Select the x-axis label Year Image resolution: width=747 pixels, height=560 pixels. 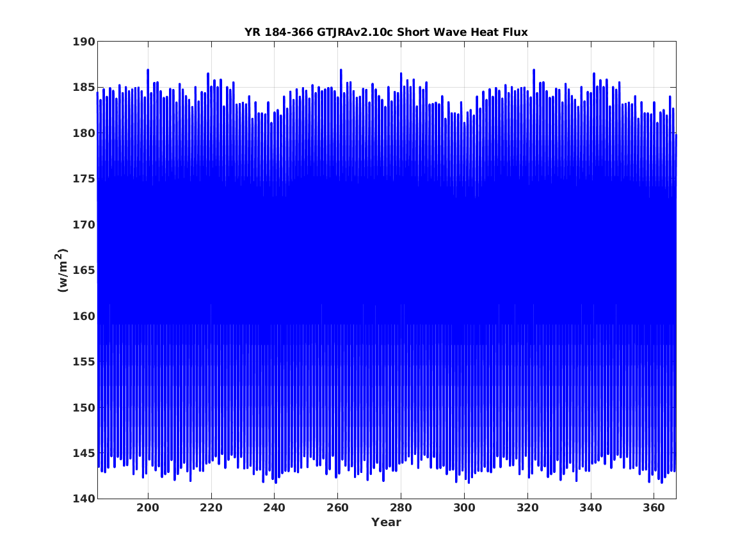point(386,522)
